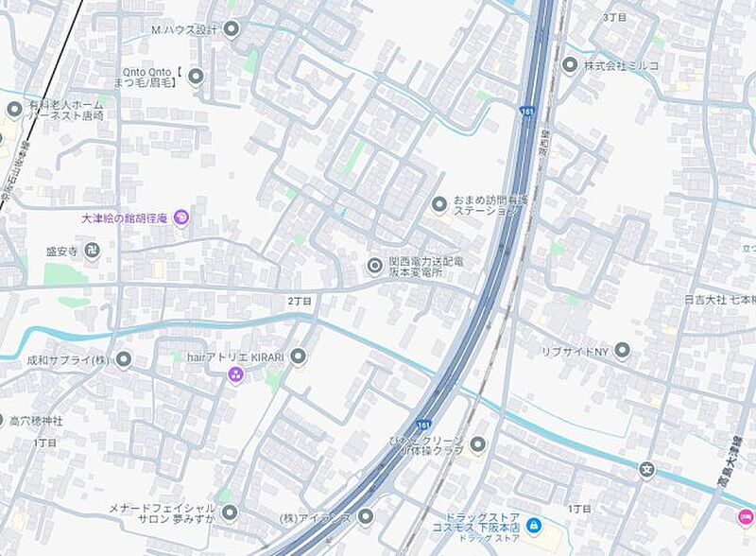The height and width of the screenshot is (556, 756).
Task: Click the purple marker below hairアトリエ KIRARI
Action: click(235, 374)
